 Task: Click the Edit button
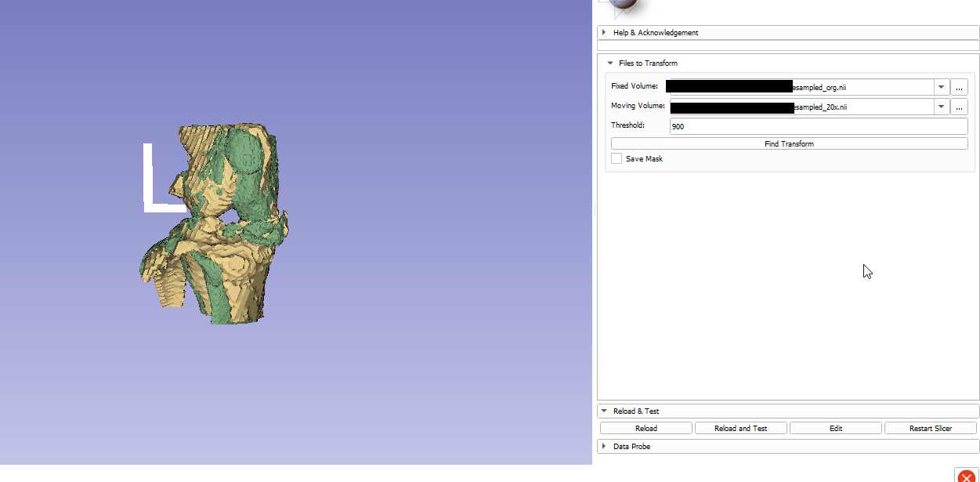click(x=835, y=429)
